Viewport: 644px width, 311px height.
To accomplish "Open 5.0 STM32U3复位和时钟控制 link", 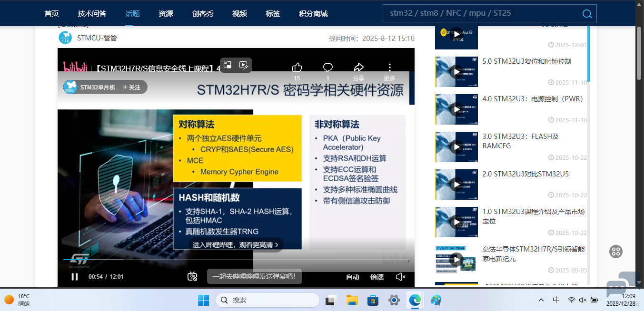I will tap(527, 61).
